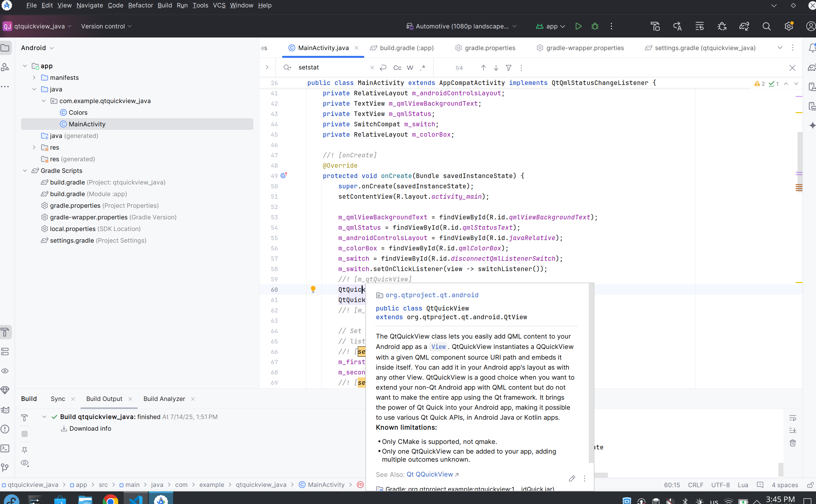Open the Terminal icon in left sidebar

point(5,448)
